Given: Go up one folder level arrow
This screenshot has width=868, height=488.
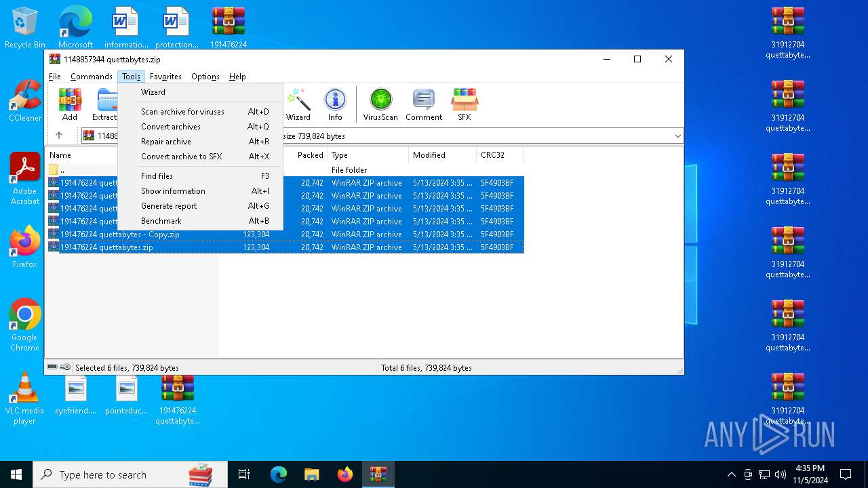Looking at the screenshot, I should coord(59,136).
